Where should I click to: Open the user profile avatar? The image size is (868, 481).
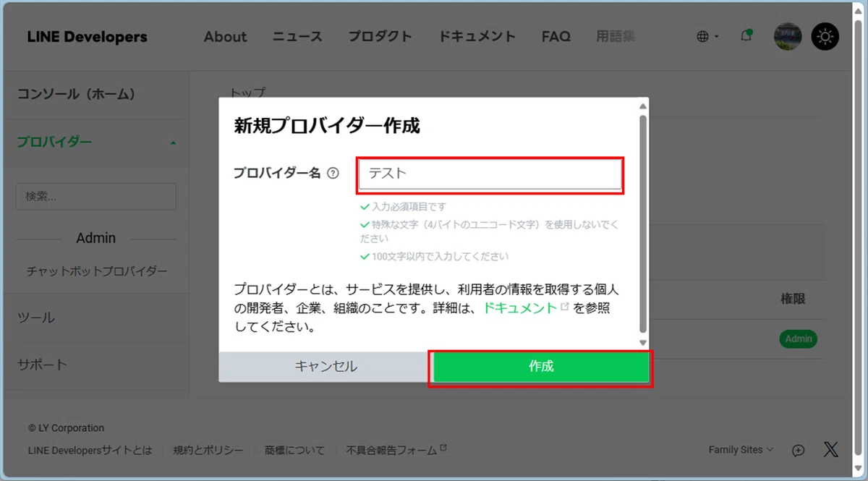click(x=788, y=37)
